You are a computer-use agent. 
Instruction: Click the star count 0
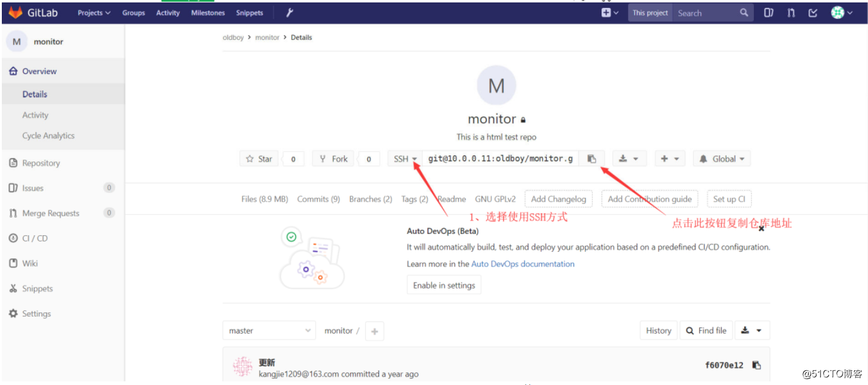pyautogui.click(x=293, y=159)
